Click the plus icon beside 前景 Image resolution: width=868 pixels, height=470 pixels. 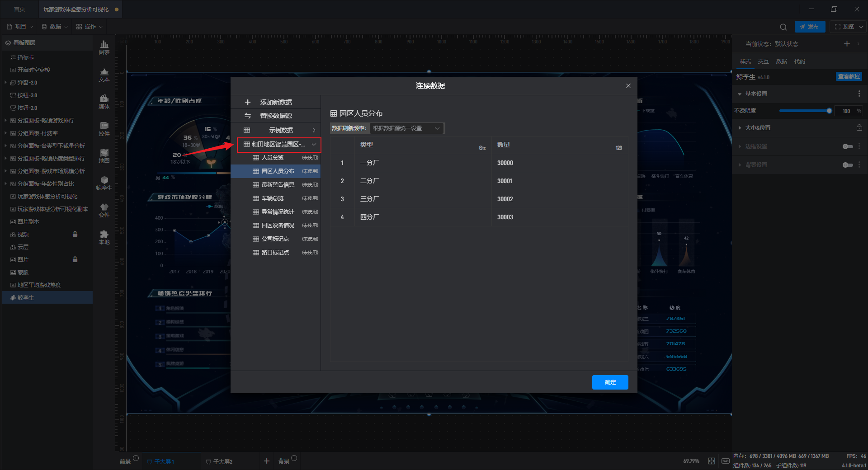point(136,458)
